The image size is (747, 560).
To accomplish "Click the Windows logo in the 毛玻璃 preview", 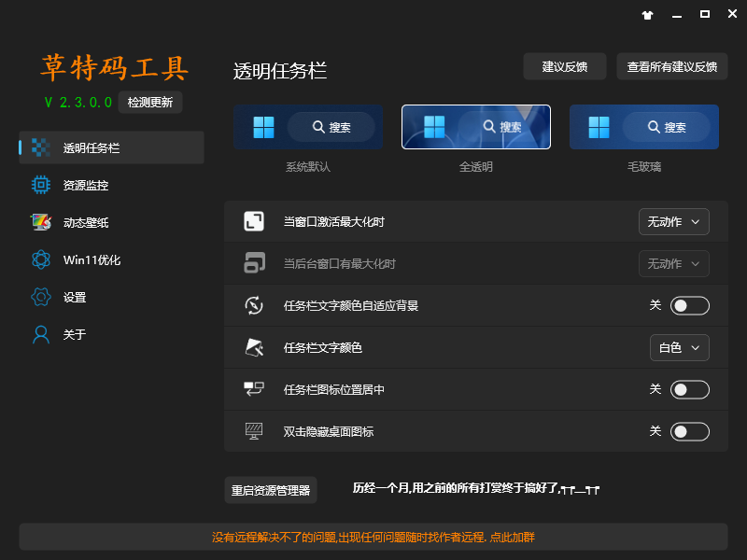I will pyautogui.click(x=599, y=127).
